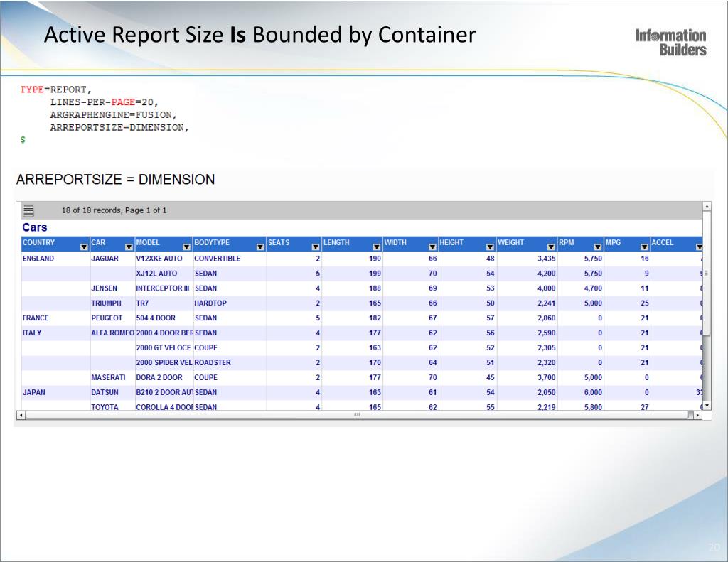Select the ALFA ROMEO car cell
Viewport: 728px width, 562px height.
[x=113, y=333]
